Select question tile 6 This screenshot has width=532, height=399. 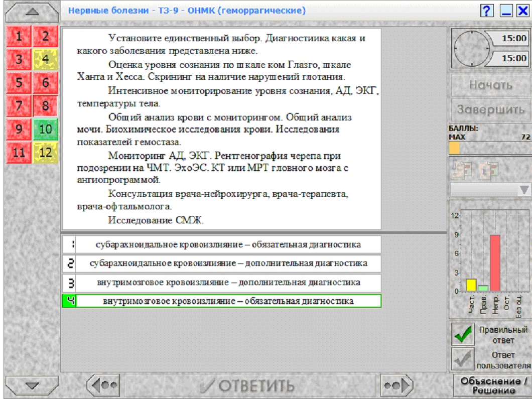(x=46, y=82)
